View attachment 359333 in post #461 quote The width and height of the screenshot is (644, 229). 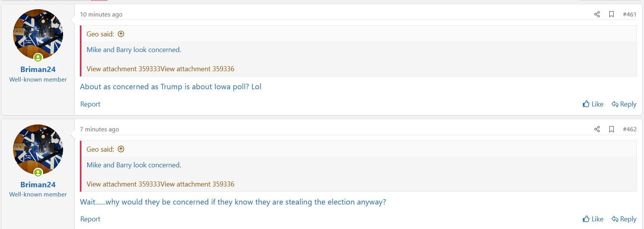[123, 69]
